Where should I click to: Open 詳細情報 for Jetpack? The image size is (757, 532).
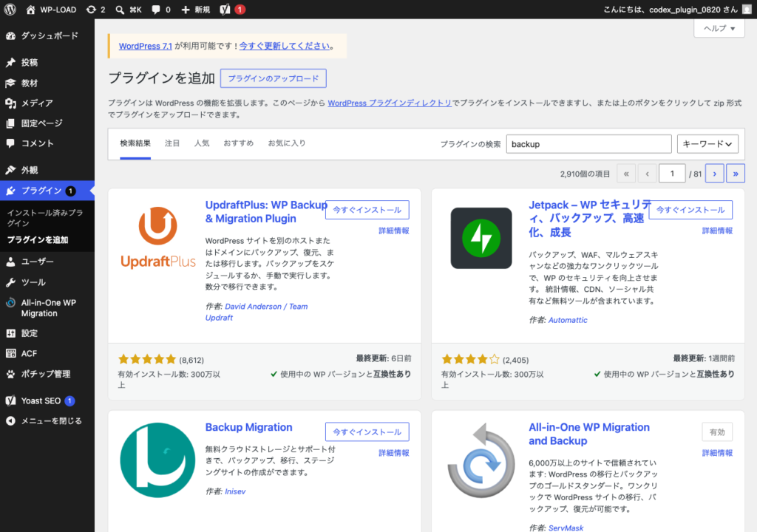point(717,231)
